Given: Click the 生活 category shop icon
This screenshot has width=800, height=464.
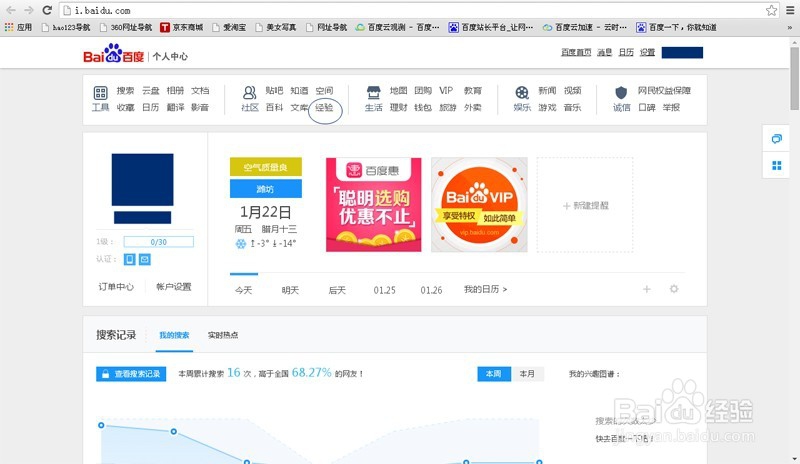Looking at the screenshot, I should point(373,92).
